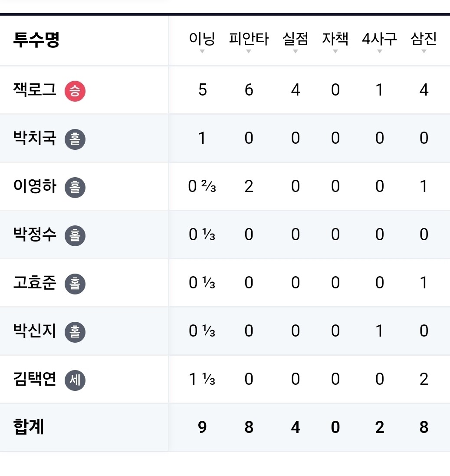Select pitcher name 고효준
This screenshot has height=476, width=450.
(35, 283)
